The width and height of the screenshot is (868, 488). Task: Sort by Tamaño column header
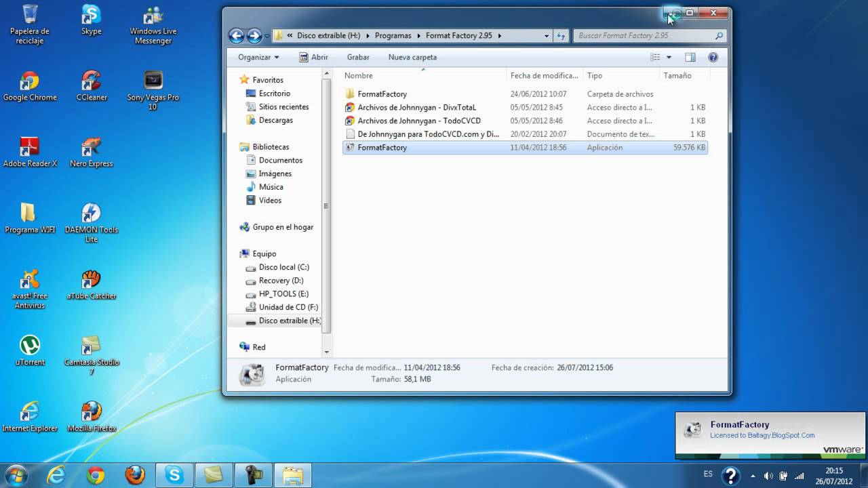tap(684, 76)
